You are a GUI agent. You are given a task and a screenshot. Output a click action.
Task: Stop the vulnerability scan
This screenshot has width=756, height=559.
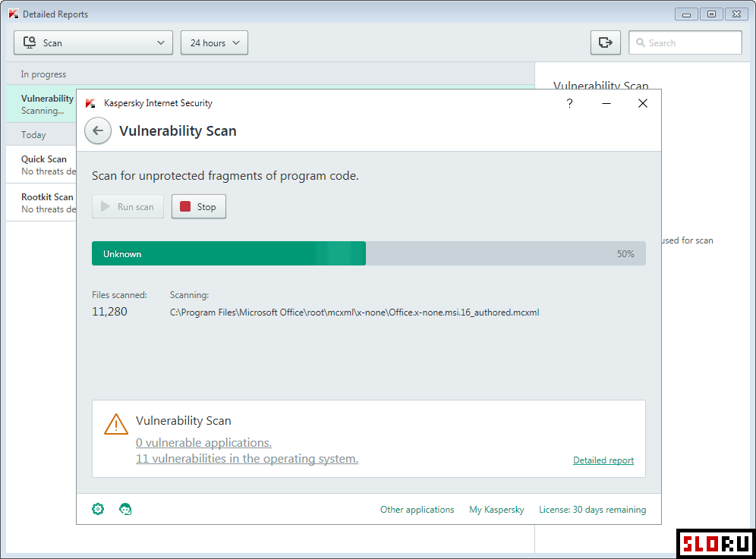point(199,206)
